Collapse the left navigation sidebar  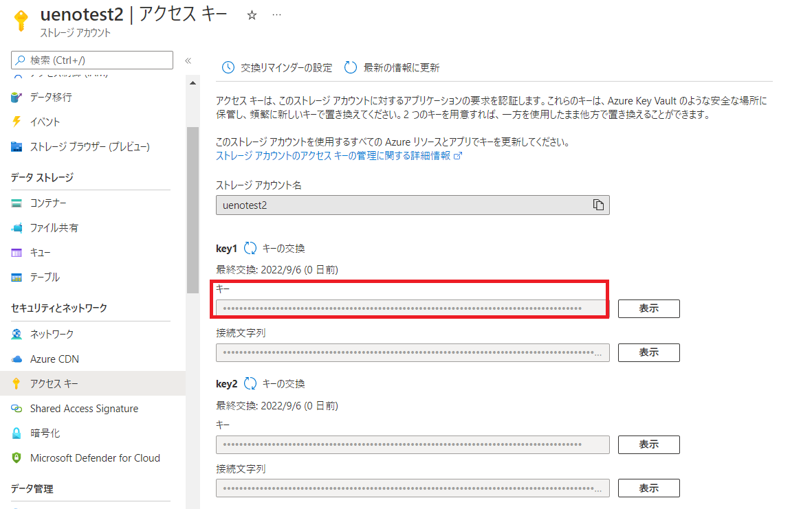(x=188, y=60)
